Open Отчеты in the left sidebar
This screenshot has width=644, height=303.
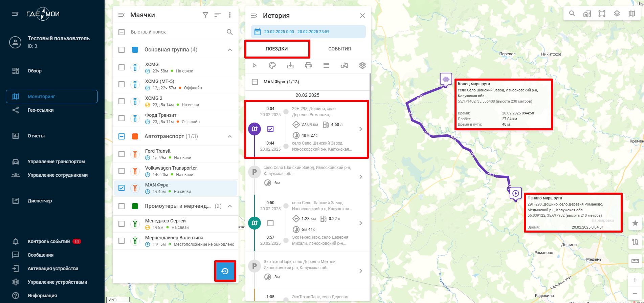(x=36, y=136)
